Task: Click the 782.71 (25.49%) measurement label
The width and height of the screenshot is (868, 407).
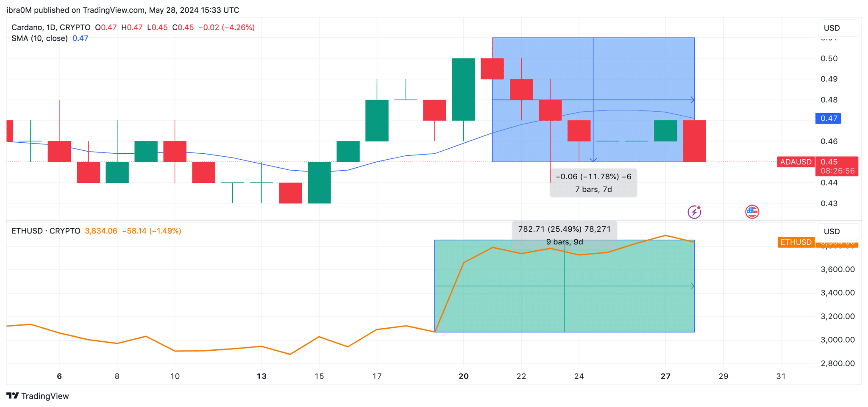Action: click(565, 229)
